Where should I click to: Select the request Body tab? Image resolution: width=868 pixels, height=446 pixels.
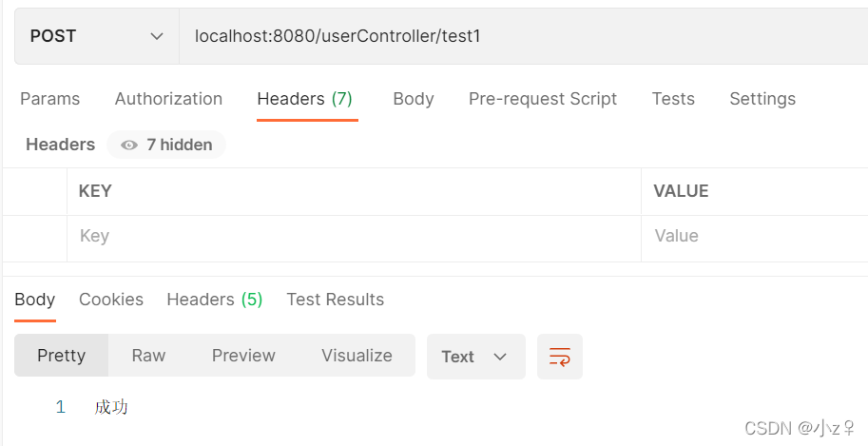click(414, 99)
